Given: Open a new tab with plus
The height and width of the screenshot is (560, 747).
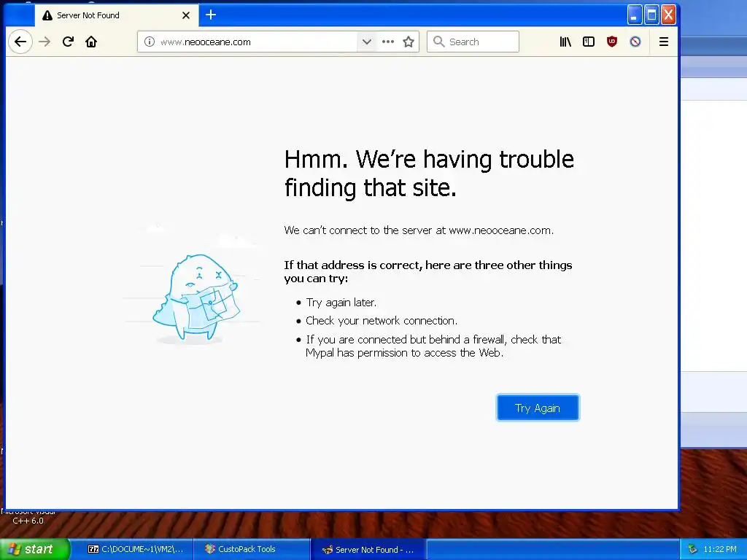Looking at the screenshot, I should tap(211, 15).
